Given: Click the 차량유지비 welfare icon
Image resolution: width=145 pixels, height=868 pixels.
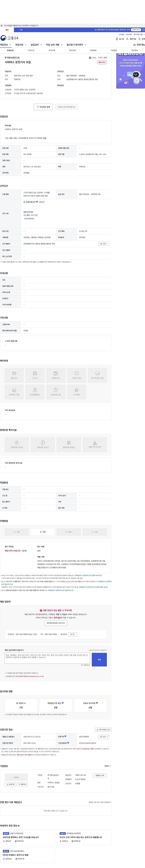Looking at the screenshot, I should pos(56,375).
